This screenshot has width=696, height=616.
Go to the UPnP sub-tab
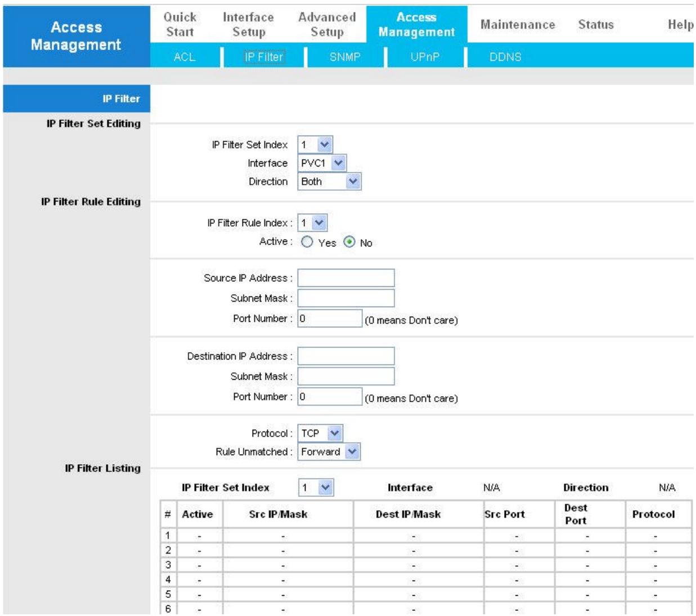point(425,57)
